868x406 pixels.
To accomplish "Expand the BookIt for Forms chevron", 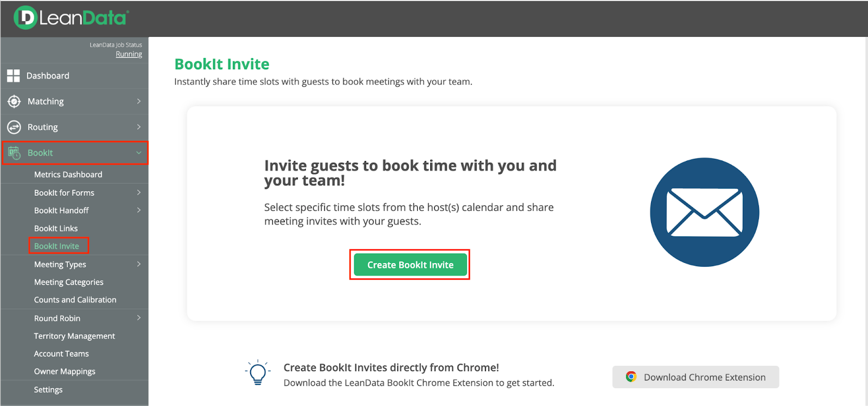I will click(x=139, y=192).
